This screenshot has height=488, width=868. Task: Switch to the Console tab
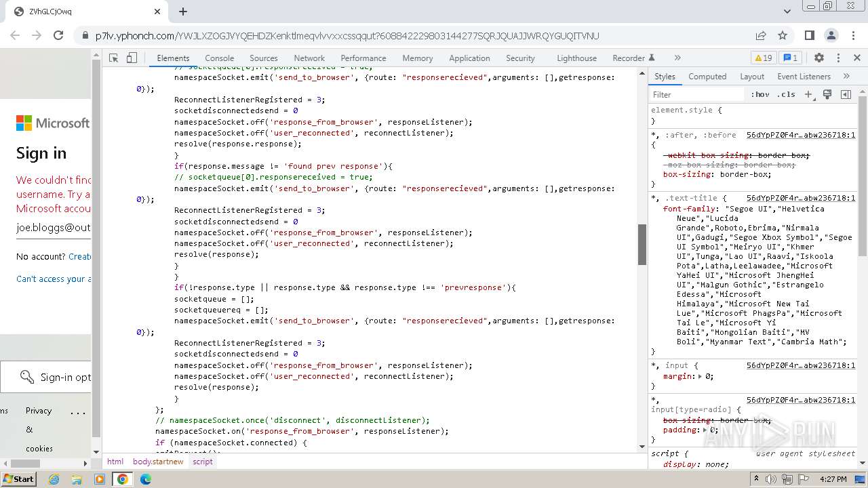[x=220, y=58]
